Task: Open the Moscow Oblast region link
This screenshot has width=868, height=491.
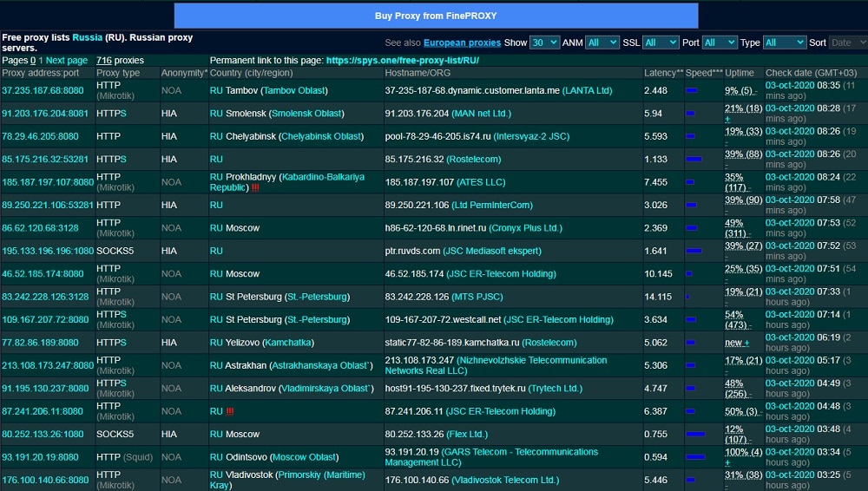Action: click(305, 457)
